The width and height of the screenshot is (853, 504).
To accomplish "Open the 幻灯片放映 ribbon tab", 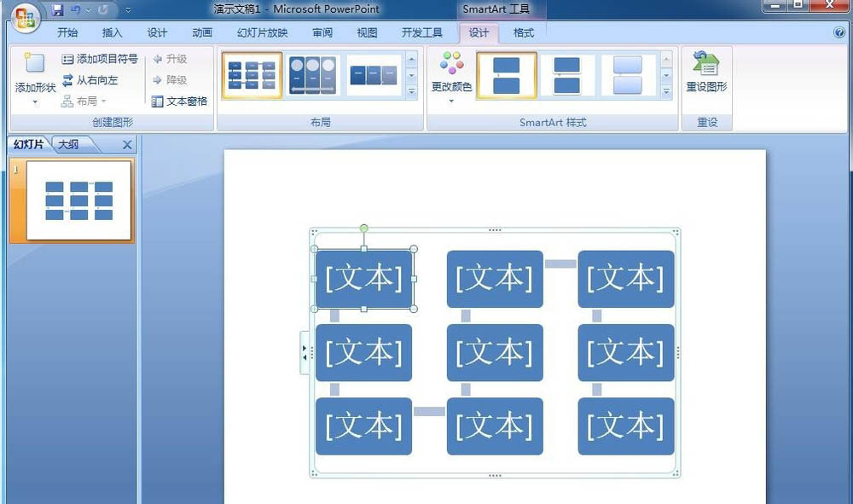I will point(262,32).
